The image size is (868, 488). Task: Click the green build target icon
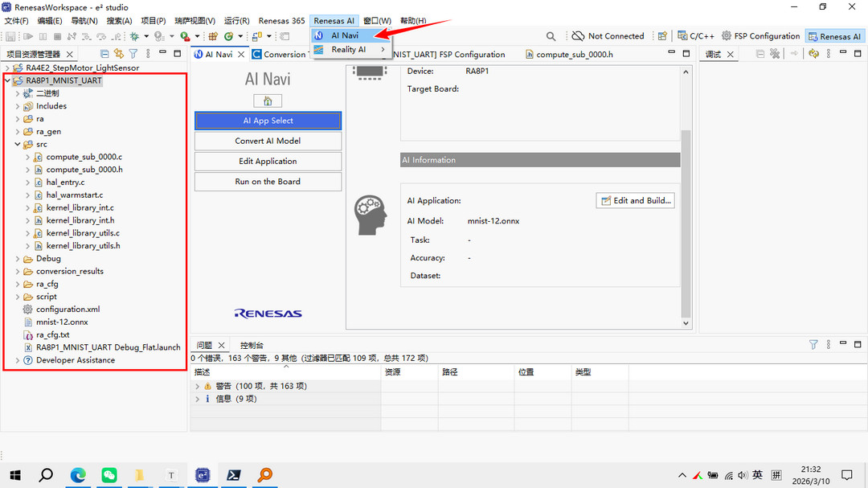click(228, 36)
